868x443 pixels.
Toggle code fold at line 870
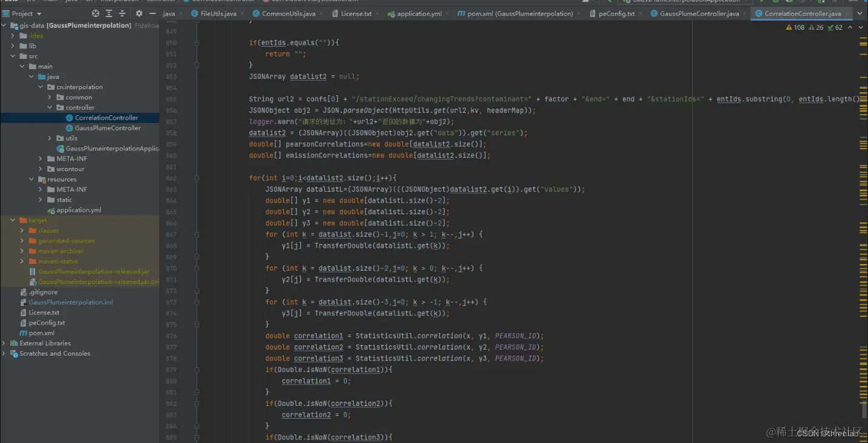tap(197, 268)
